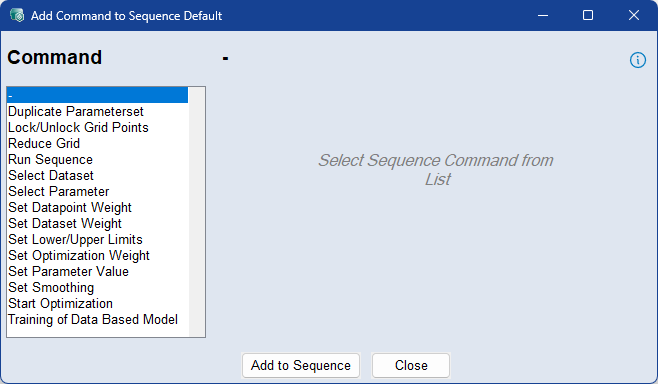Choose Set Optimization Weight

point(97,255)
